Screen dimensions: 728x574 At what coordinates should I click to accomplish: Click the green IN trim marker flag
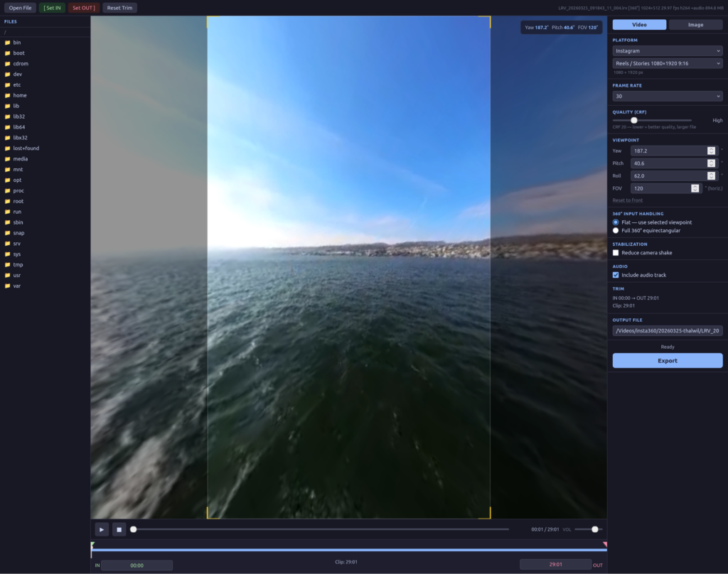pos(92,545)
